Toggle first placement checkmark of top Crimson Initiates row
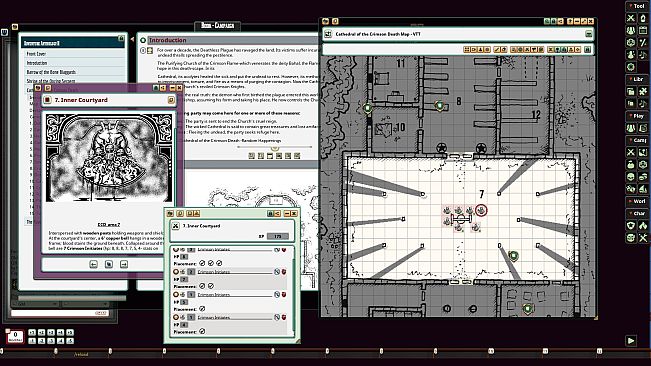Image resolution: width=651 pixels, height=366 pixels. [202, 264]
